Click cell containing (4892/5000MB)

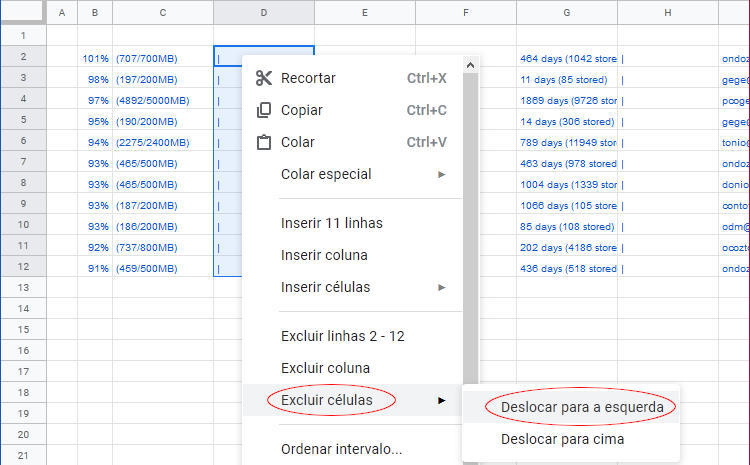point(163,100)
